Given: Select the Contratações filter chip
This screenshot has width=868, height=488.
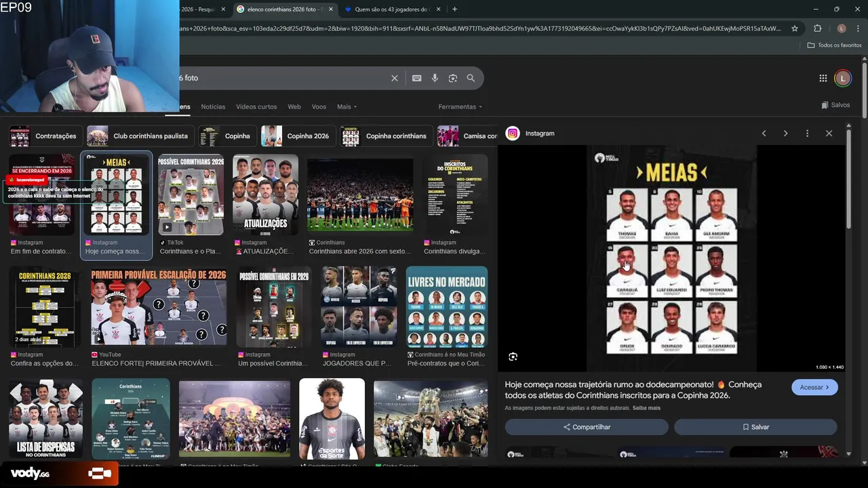Looking at the screenshot, I should tap(45, 136).
